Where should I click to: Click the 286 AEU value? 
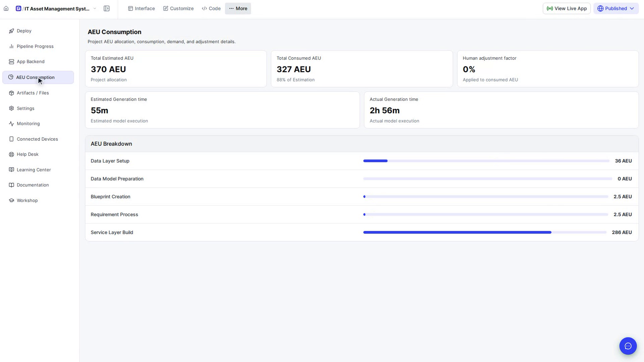[622, 232]
